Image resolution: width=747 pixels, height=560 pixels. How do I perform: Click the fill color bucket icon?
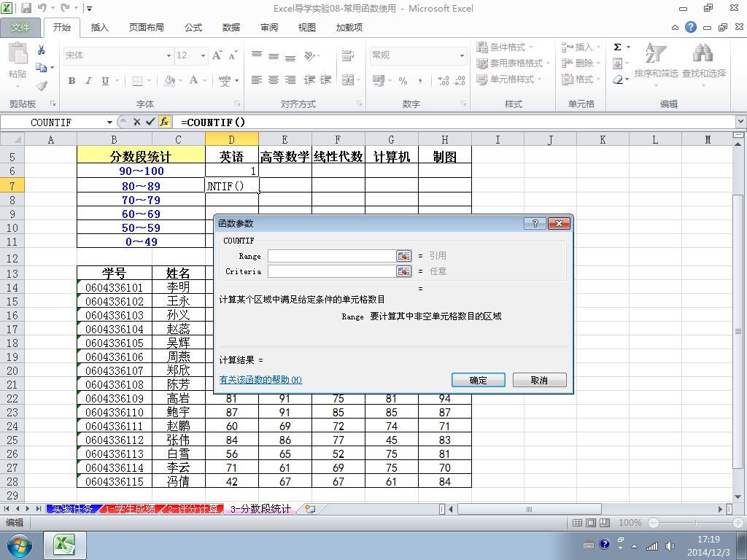coord(169,80)
